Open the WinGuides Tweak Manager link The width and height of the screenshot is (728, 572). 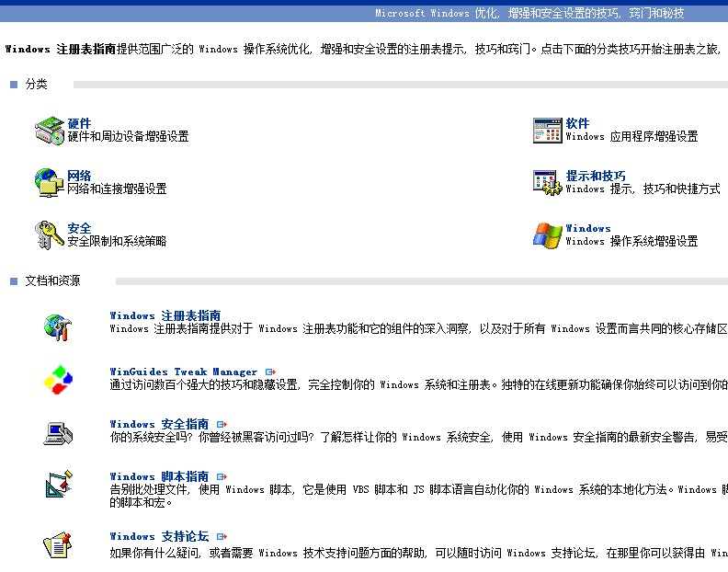pyautogui.click(x=184, y=372)
